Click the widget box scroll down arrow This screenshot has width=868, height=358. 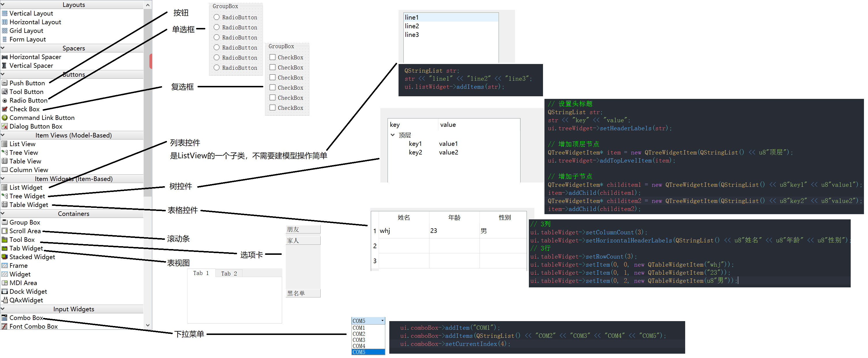[x=148, y=325]
